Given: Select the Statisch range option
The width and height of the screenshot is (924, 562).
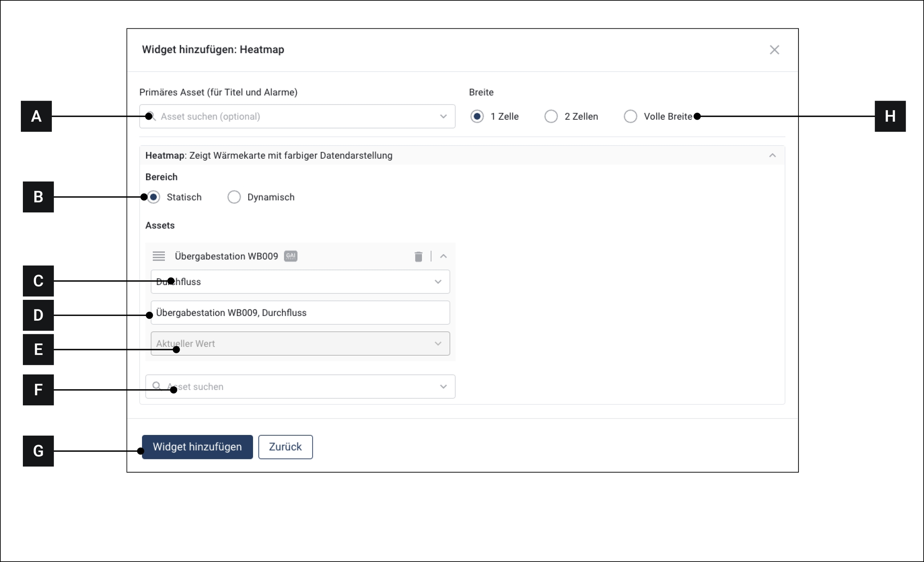Looking at the screenshot, I should click(x=154, y=197).
